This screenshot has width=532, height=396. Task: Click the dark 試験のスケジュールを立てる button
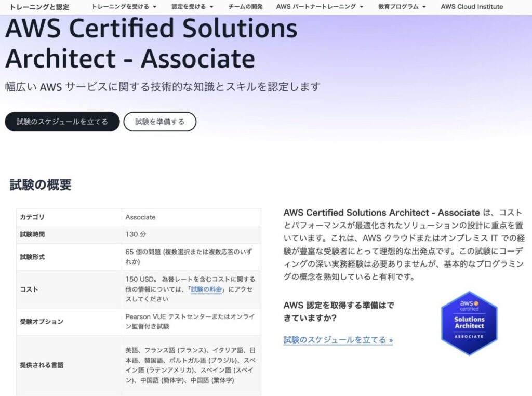(x=62, y=122)
